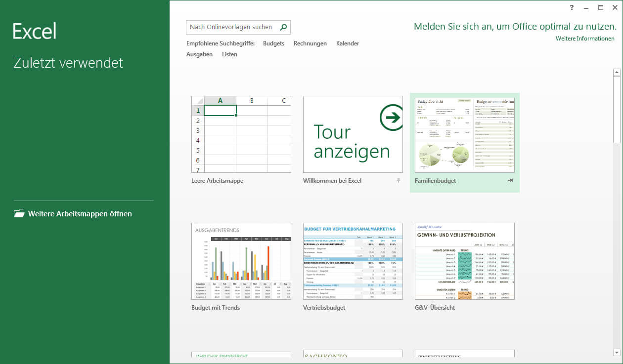Click the scrollbar up arrow

pos(617,73)
